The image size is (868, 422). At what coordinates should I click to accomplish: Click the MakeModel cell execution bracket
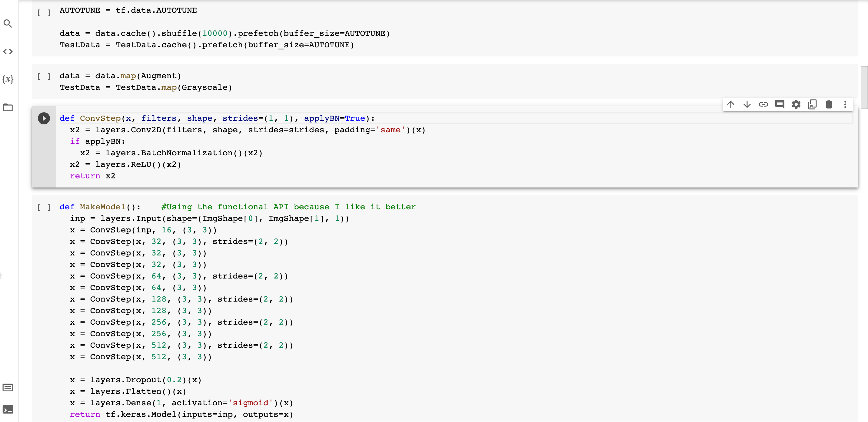[x=44, y=208]
